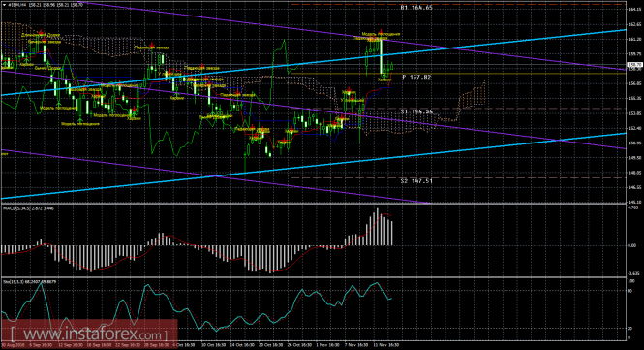Select the Sto(15,3,3) stochastic indicator label
Image resolution: width=644 pixels, height=350 pixels.
click(29, 282)
